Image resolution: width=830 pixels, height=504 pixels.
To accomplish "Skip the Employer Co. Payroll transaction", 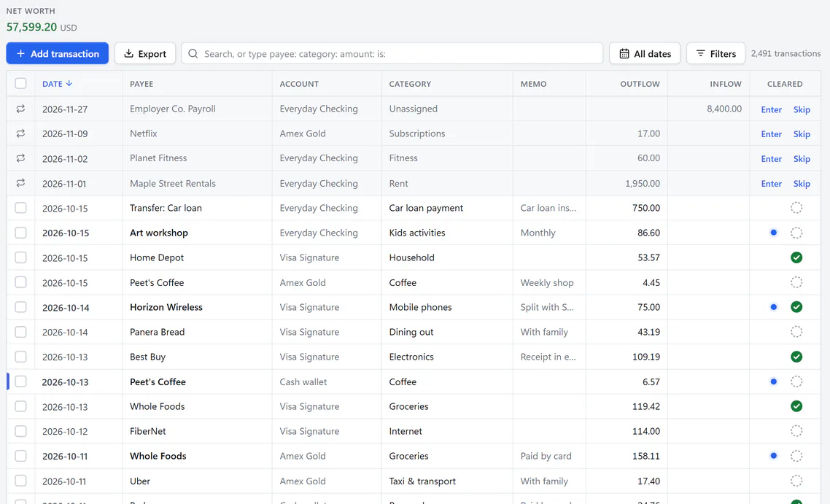I will tap(802, 109).
